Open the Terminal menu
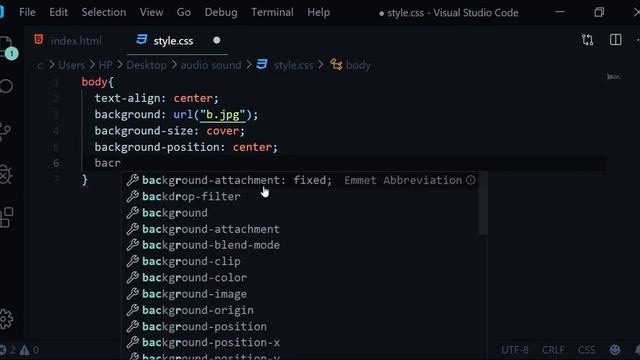The height and width of the screenshot is (360, 640). click(x=272, y=12)
